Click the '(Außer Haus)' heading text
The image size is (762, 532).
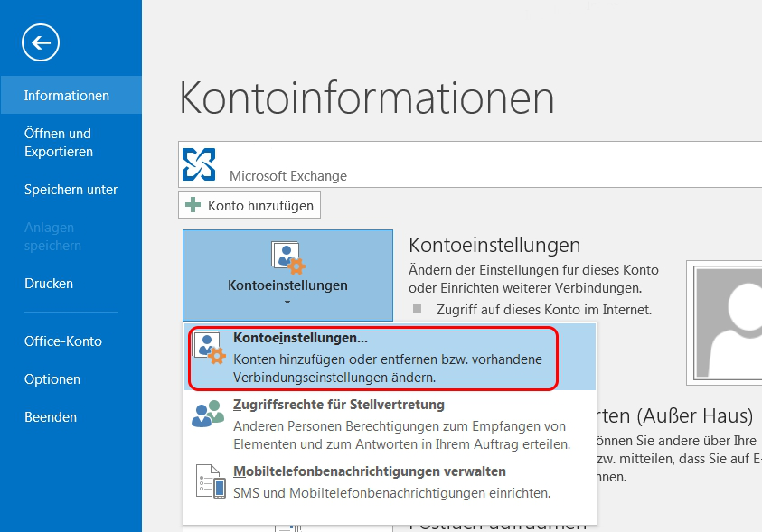coord(695,416)
